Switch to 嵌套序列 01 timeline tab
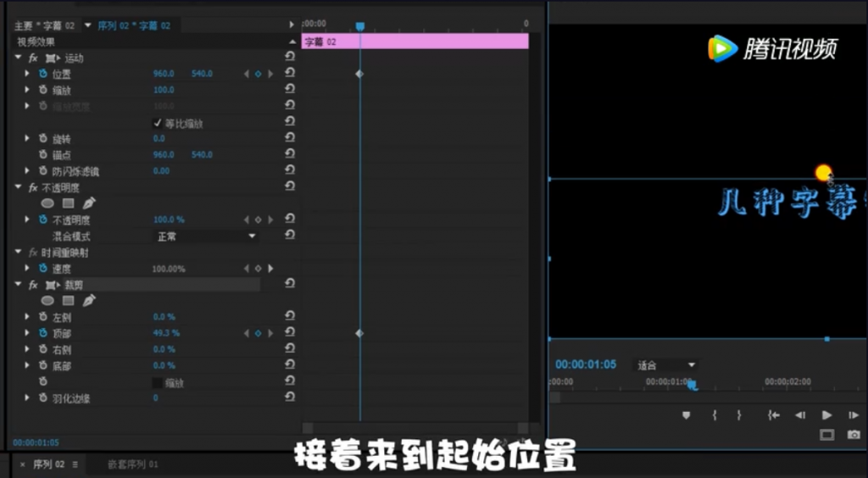This screenshot has width=868, height=478. (x=133, y=464)
